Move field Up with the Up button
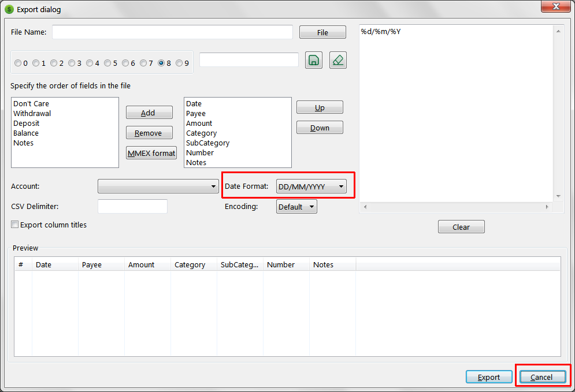Screen dimensions: 575x392 click(x=320, y=107)
